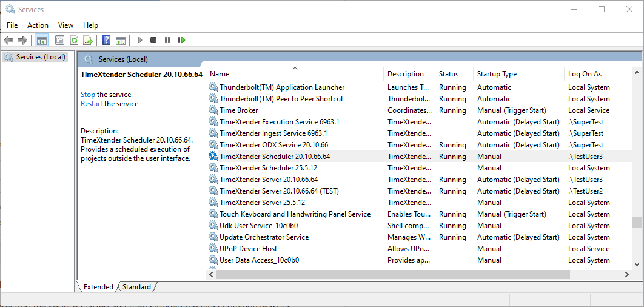Click the Restart Service toolbar icon
Image resolution: width=644 pixels, height=307 pixels.
[181, 40]
